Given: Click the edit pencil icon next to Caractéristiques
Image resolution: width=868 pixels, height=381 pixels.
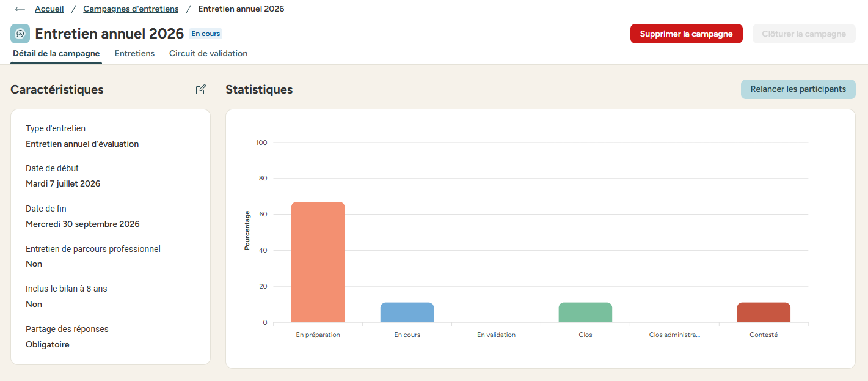Looking at the screenshot, I should 201,89.
